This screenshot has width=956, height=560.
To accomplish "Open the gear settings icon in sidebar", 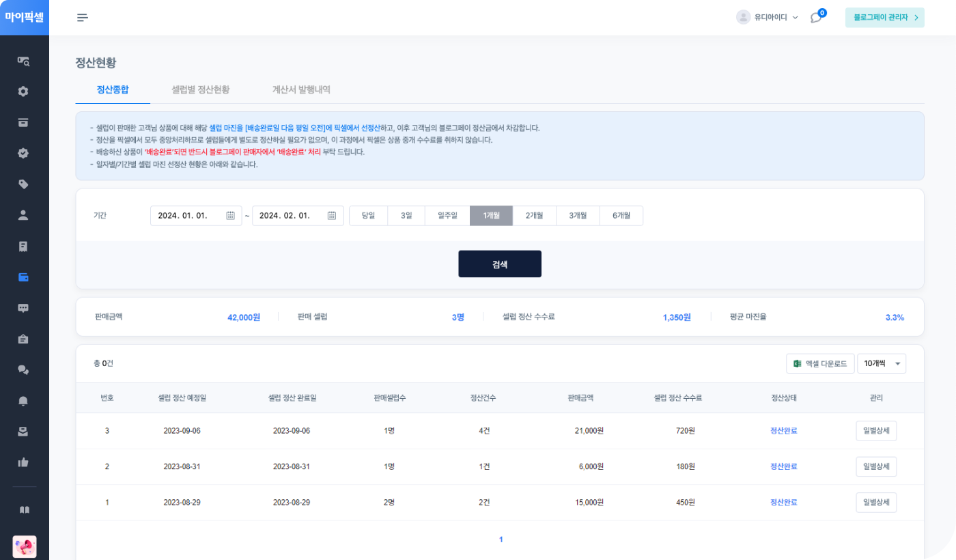I will pyautogui.click(x=24, y=92).
